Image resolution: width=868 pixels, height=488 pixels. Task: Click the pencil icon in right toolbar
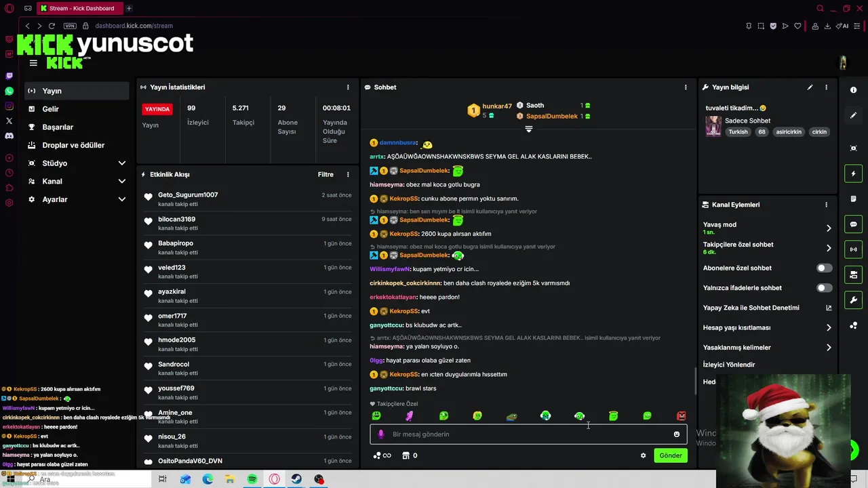(x=853, y=115)
